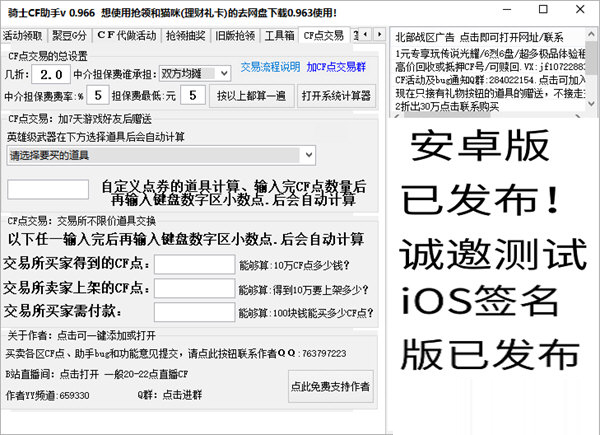Click the ad list scroll down arrow
Viewport: 600px width, 435px height.
(x=591, y=103)
